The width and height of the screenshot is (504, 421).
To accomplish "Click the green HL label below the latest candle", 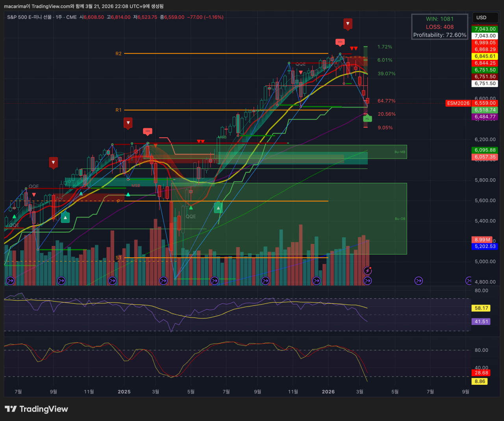I will 367,118.
